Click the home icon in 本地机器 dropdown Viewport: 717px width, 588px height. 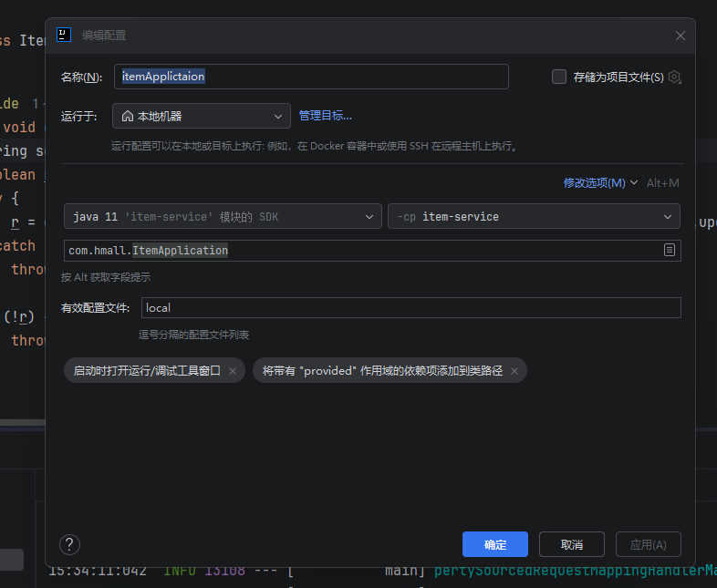pos(128,116)
